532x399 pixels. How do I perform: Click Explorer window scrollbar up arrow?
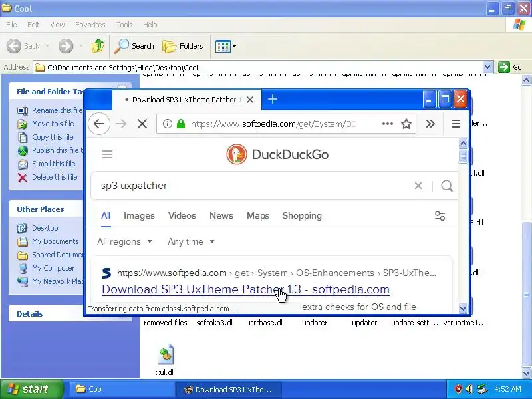[526, 80]
